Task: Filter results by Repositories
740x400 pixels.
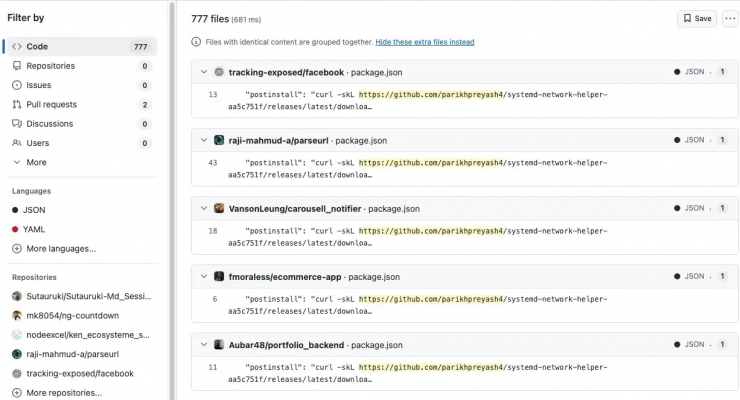Action: pyautogui.click(x=82, y=66)
